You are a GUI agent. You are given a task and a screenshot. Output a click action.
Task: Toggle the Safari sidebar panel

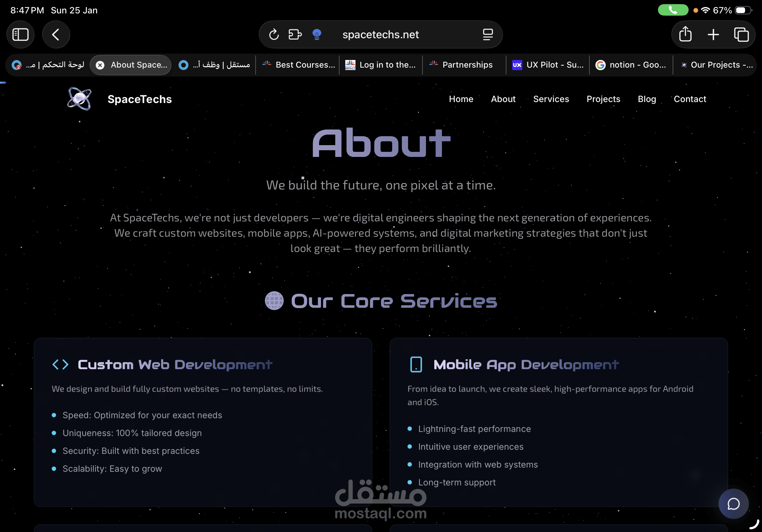pyautogui.click(x=20, y=34)
